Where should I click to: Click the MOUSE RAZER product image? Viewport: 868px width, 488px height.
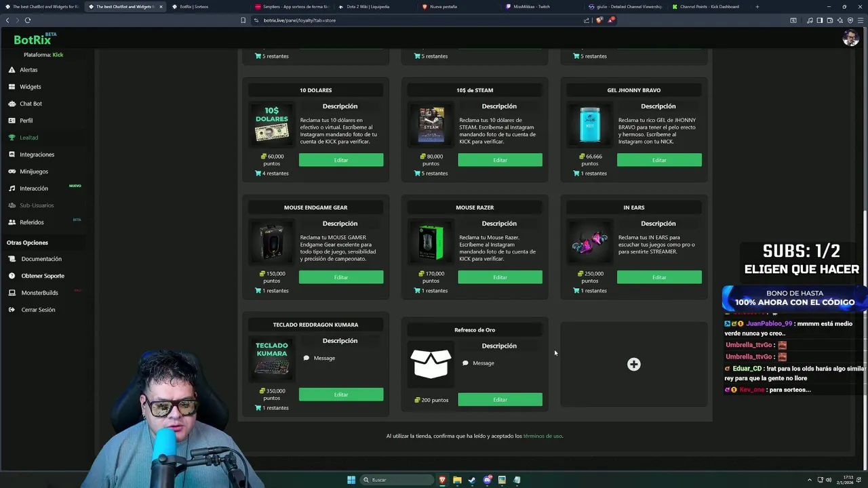431,242
